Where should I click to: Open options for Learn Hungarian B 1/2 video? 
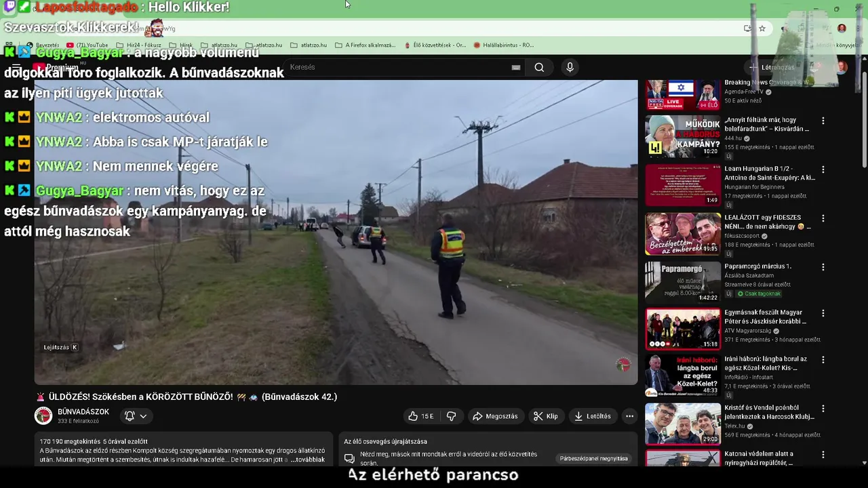(823, 169)
